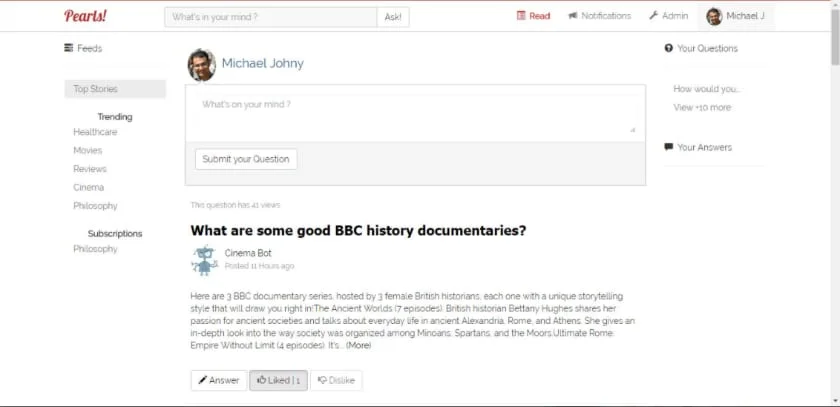Select Top Stories in sidebar

115,89
